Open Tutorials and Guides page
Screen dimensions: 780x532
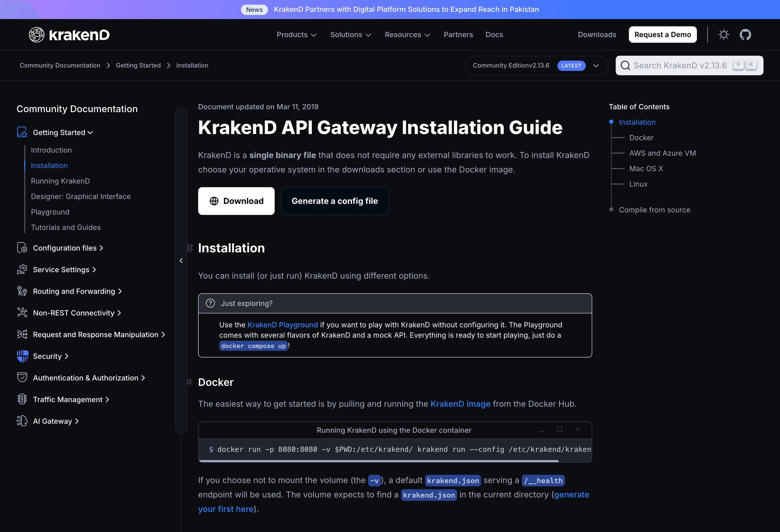point(66,227)
